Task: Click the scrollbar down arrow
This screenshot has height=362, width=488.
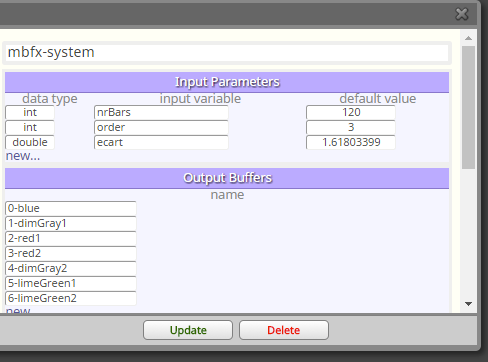Action: 468,304
